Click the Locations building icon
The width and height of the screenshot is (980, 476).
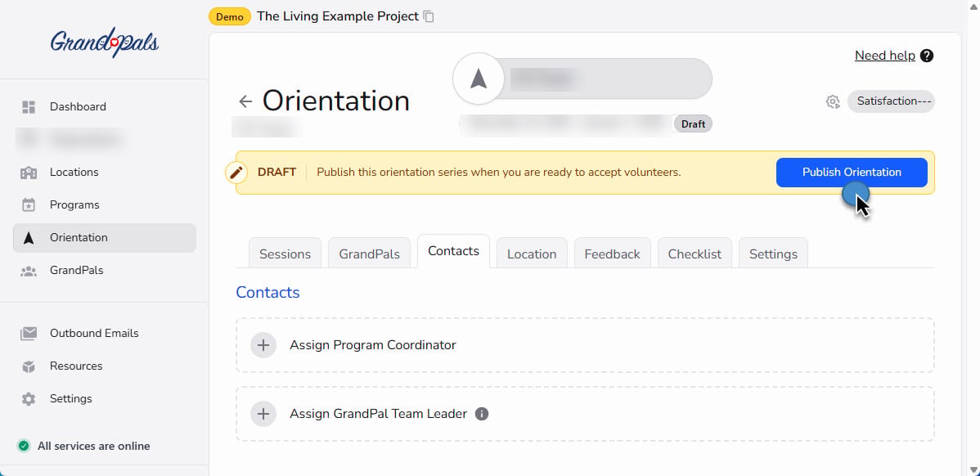29,173
